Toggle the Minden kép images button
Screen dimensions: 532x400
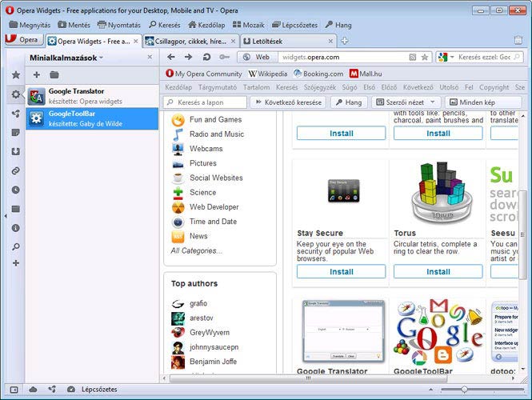(483, 102)
